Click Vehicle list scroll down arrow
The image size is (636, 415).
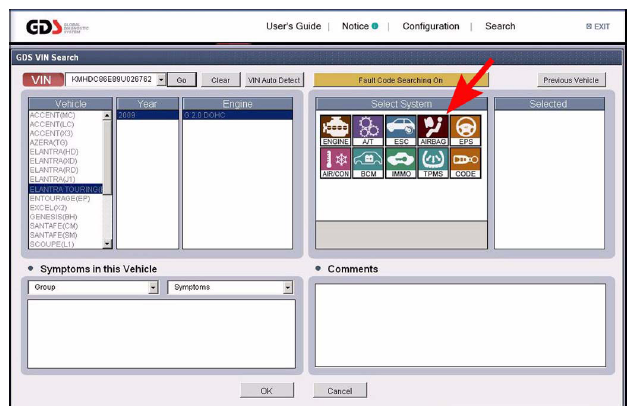pos(107,244)
